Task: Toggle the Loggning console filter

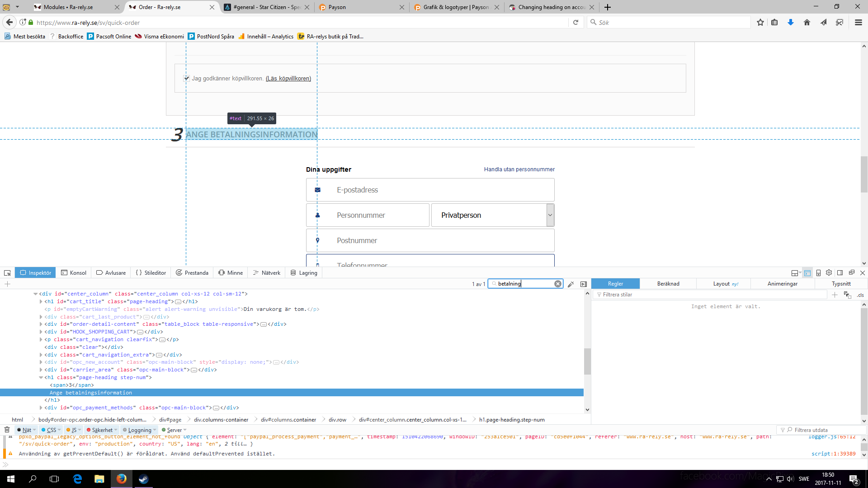Action: coord(139,430)
